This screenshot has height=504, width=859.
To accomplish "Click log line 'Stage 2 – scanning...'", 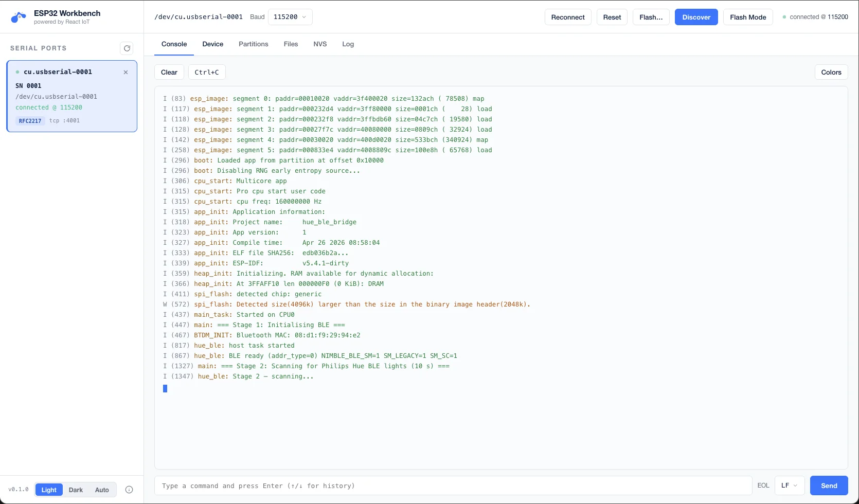I will tap(238, 376).
